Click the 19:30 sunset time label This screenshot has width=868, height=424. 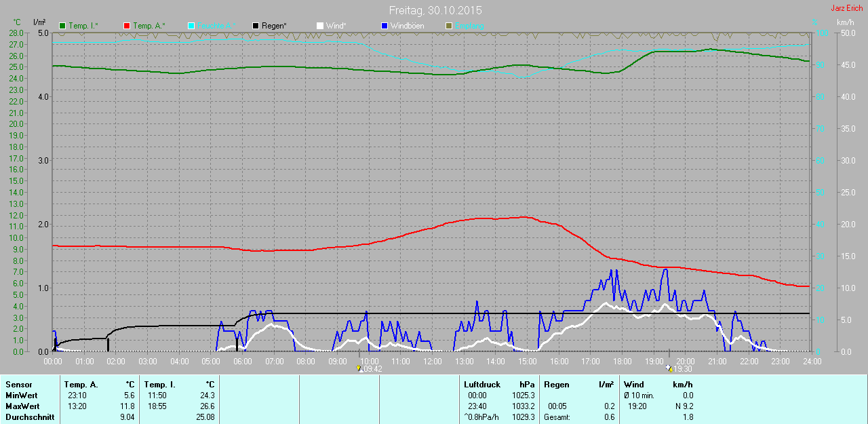683,370
